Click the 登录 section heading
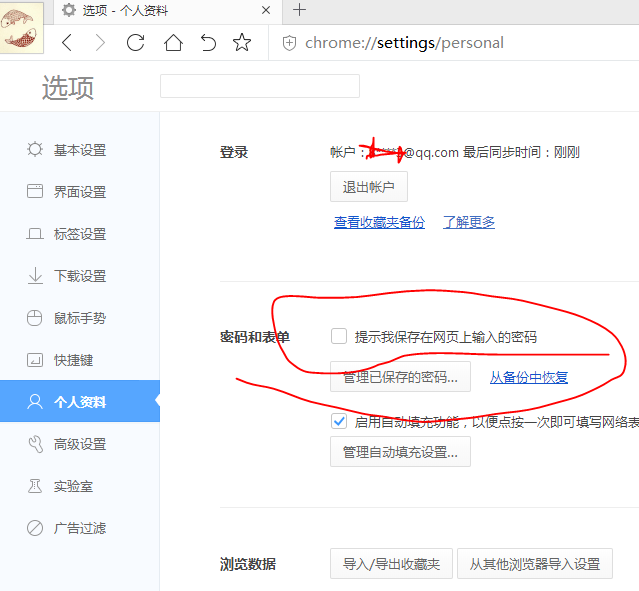 pos(234,152)
